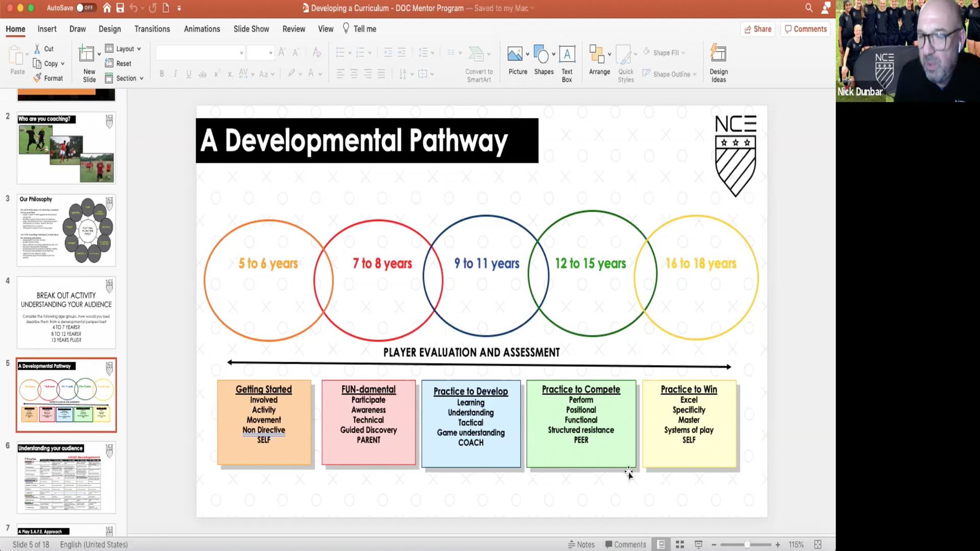Switch to the Animations tab
The image size is (980, 551).
pyautogui.click(x=202, y=29)
